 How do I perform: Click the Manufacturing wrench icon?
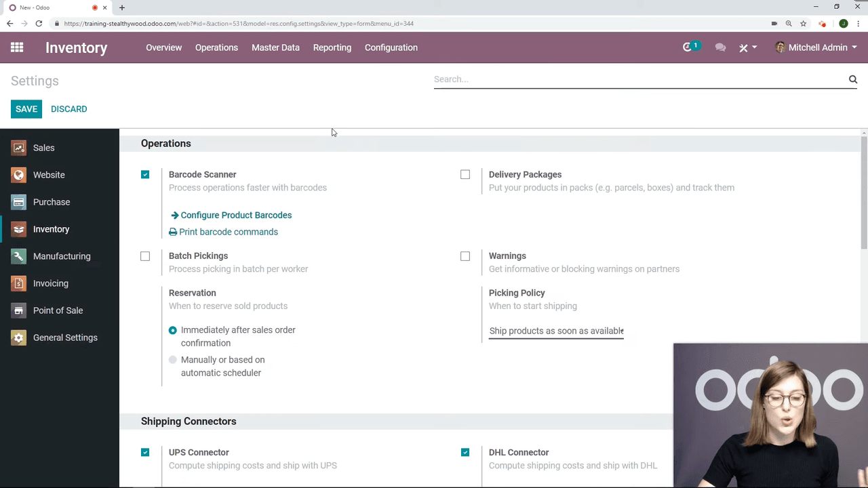point(19,256)
